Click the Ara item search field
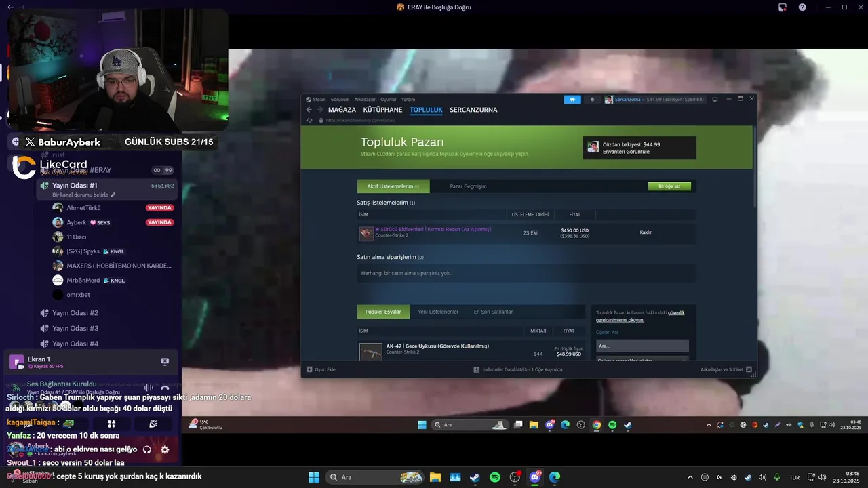Viewport: 868px width, 488px height. [x=642, y=346]
